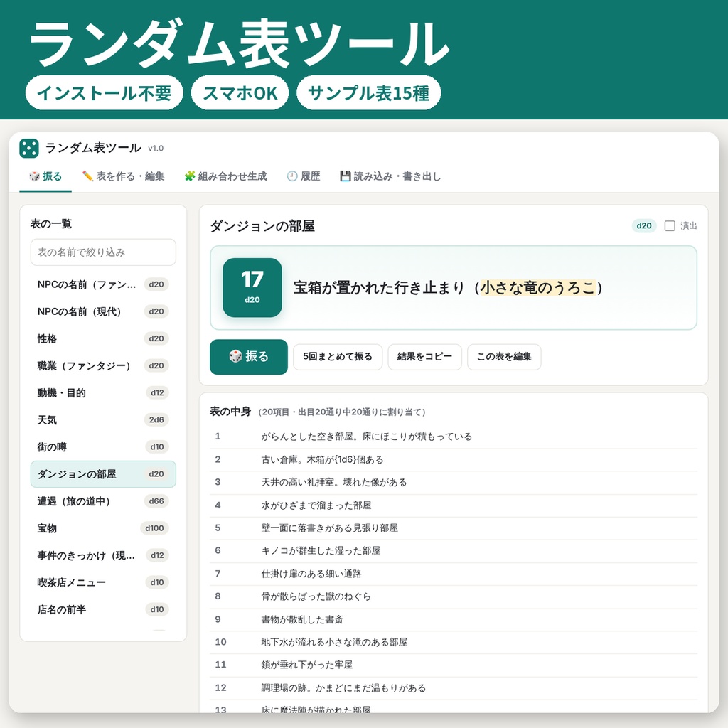Image resolution: width=728 pixels, height=728 pixels.
Task: Select the 職業（ファンタジー） table
Action: click(103, 365)
